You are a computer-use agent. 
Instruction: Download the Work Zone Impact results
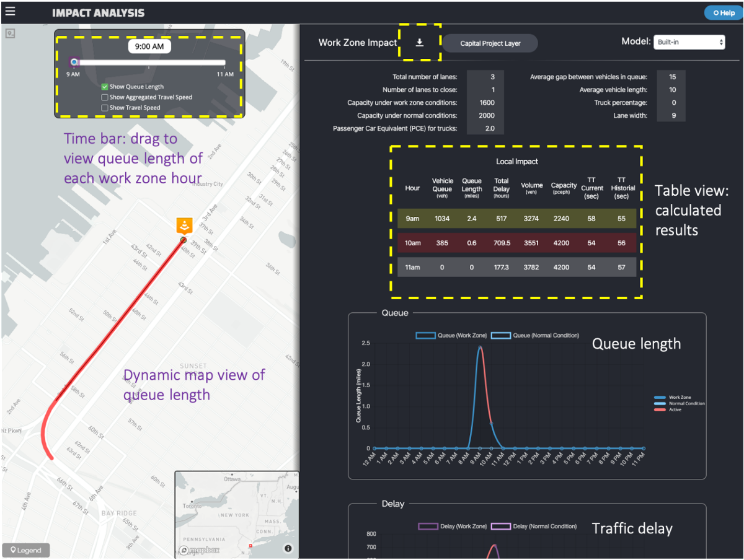tap(420, 42)
